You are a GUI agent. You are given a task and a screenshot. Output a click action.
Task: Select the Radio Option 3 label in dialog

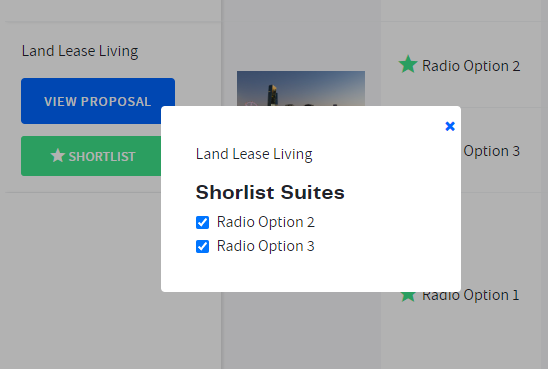point(266,246)
